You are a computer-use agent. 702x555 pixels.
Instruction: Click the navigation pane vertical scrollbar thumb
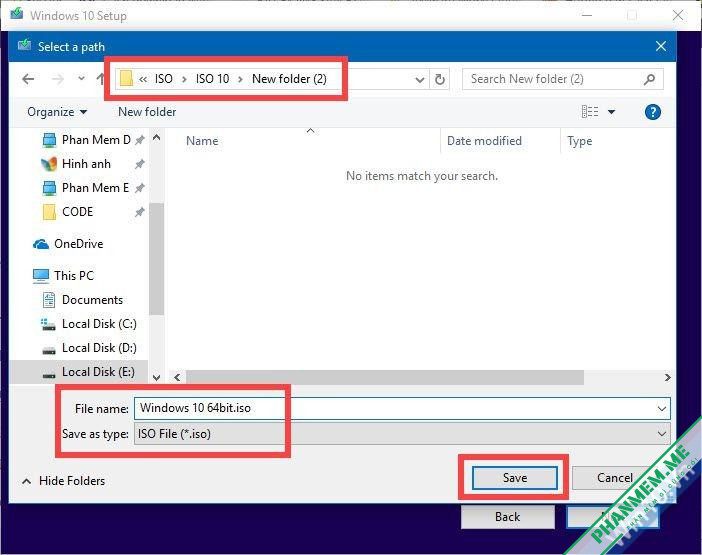coord(156,259)
